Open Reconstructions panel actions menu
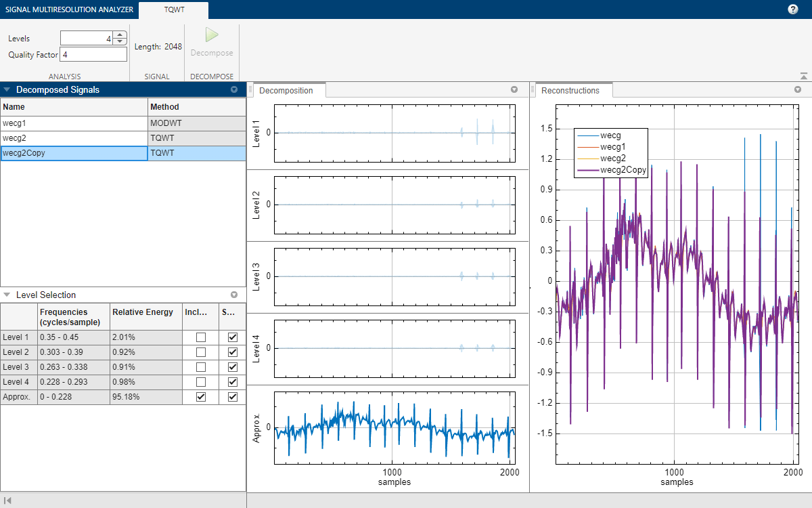The width and height of the screenshot is (812, 508). coord(798,89)
